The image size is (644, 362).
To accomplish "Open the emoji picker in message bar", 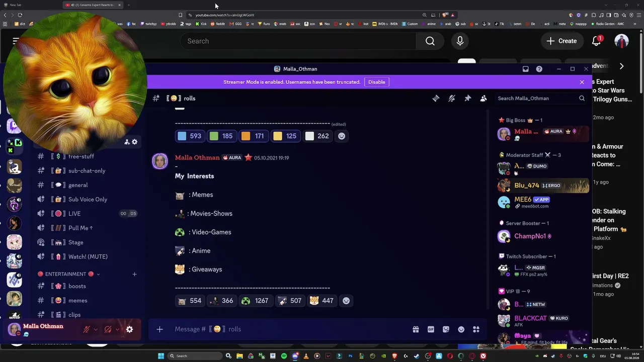I will 461,329.
